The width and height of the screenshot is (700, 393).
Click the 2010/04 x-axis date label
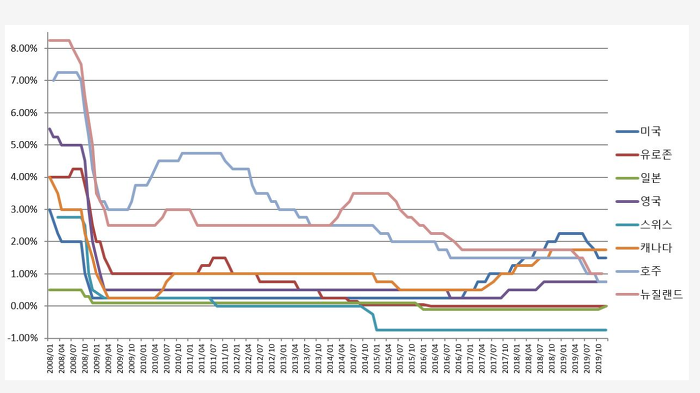click(x=155, y=358)
